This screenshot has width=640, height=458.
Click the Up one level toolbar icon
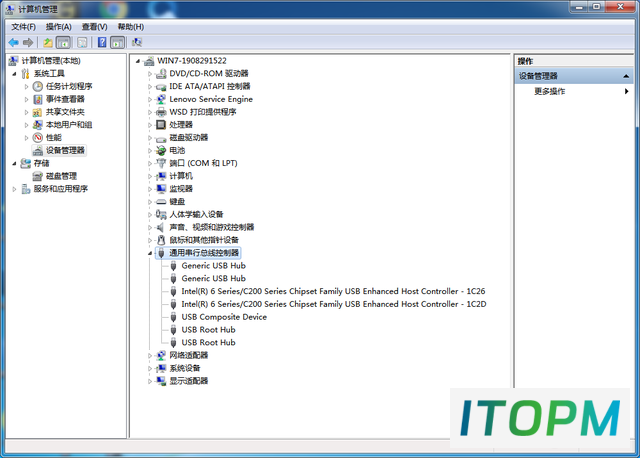(x=48, y=42)
